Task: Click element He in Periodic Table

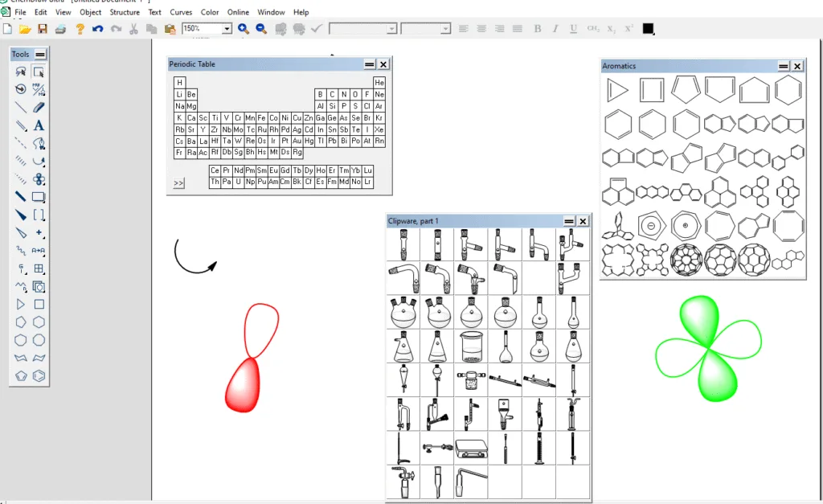Action: click(x=379, y=83)
